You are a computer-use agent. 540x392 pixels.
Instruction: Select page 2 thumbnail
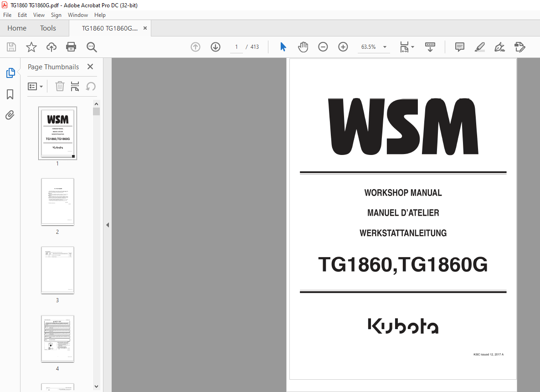[x=57, y=202]
